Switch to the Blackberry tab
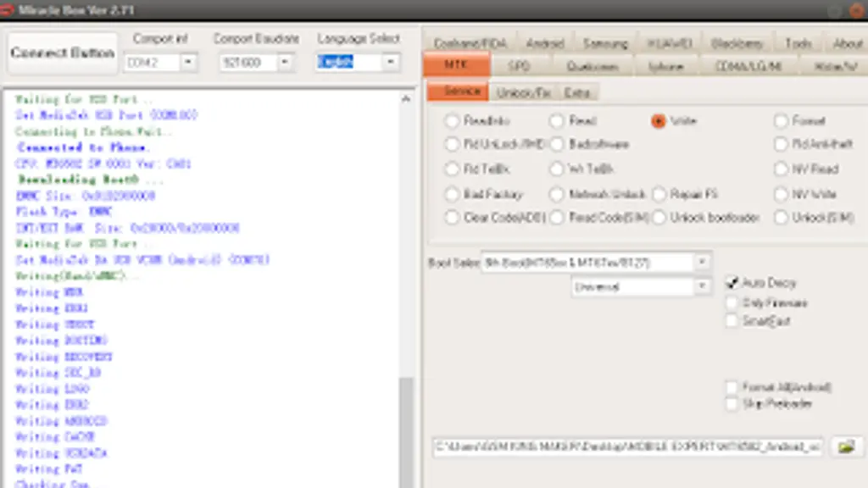The height and width of the screenshot is (488, 868). (737, 43)
